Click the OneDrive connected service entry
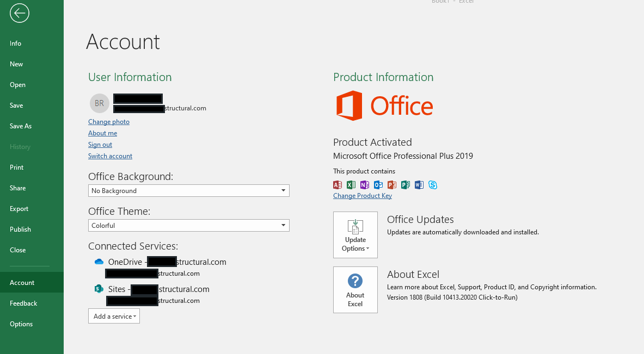This screenshot has width=644, height=354. click(x=160, y=267)
